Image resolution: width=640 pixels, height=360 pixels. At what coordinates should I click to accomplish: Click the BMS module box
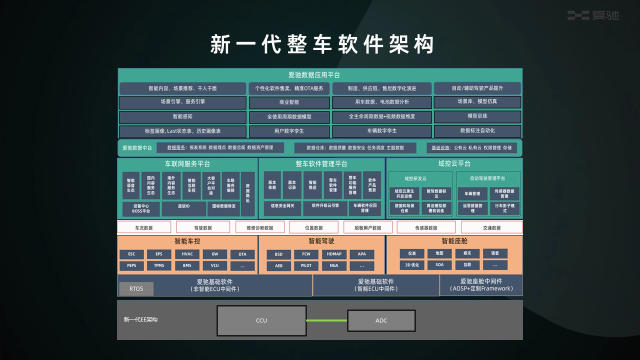187,265
